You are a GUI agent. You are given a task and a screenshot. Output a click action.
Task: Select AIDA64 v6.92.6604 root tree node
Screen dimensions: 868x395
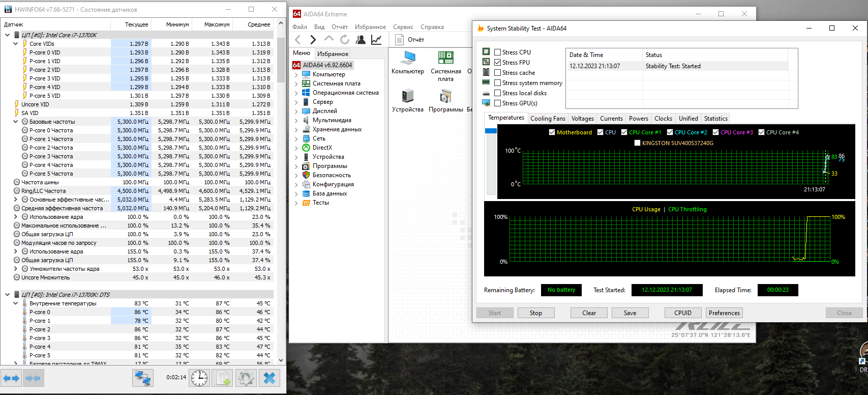(x=323, y=65)
